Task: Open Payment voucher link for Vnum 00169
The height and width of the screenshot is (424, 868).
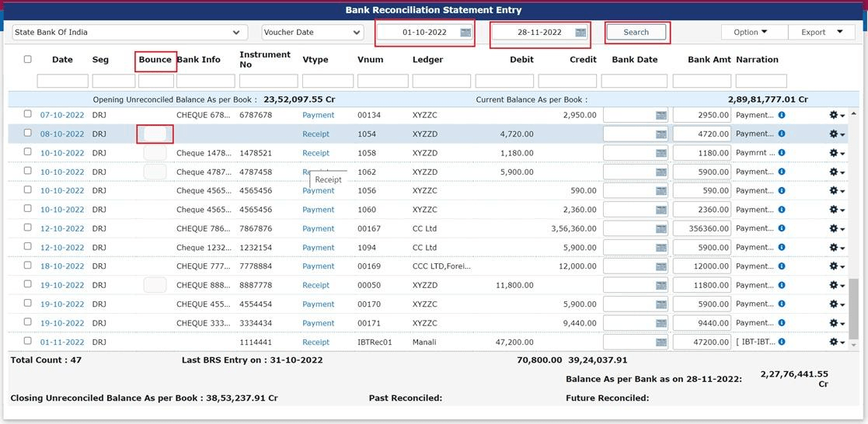Action: [318, 266]
